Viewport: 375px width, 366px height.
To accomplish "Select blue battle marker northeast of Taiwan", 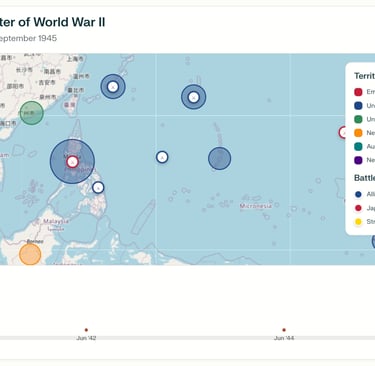I will pyautogui.click(x=113, y=87).
